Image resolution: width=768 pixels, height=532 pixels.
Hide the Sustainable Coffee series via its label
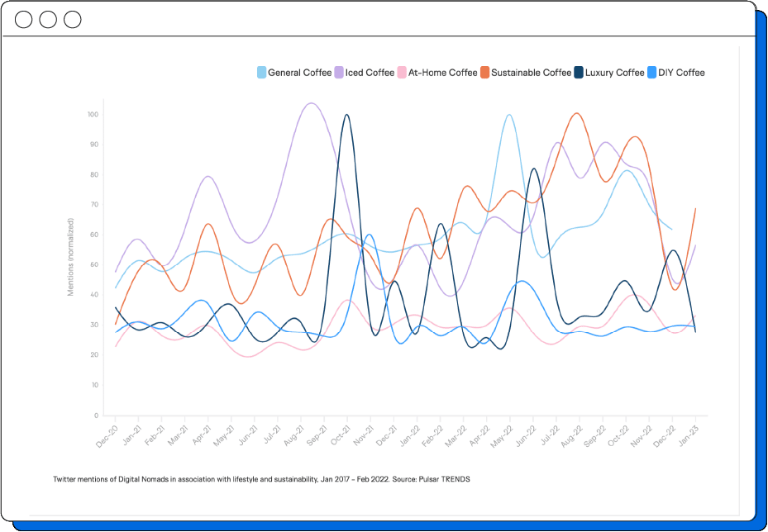(x=531, y=73)
